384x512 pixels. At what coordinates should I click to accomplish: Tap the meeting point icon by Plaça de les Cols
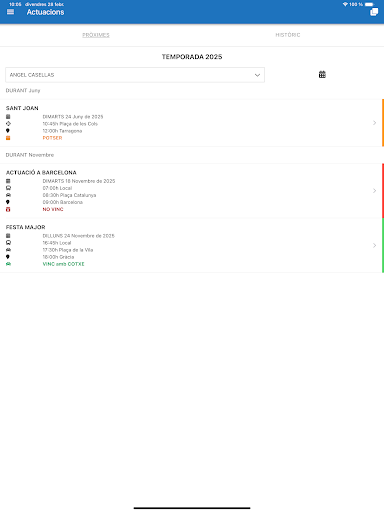(8, 124)
